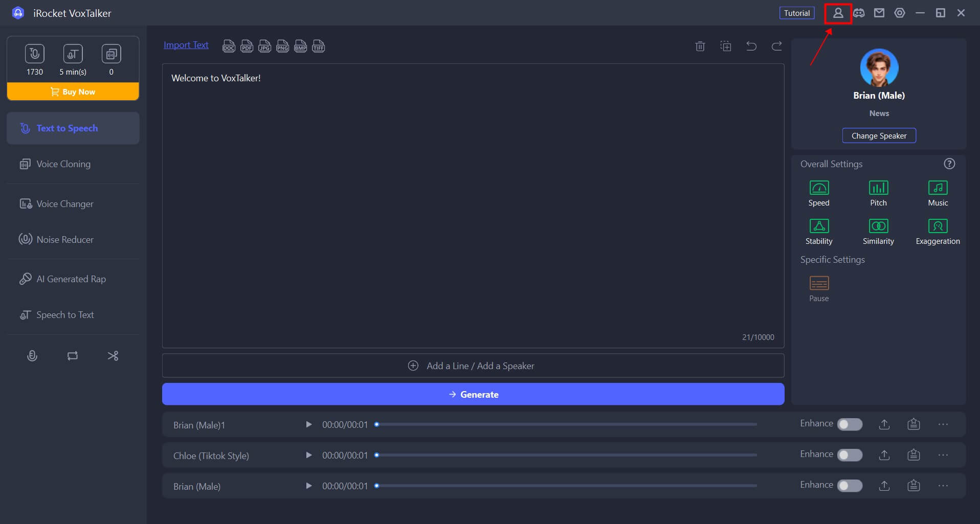Play Chloe (Tiktok Style) audio
Screen dimensions: 980x524
point(308,455)
